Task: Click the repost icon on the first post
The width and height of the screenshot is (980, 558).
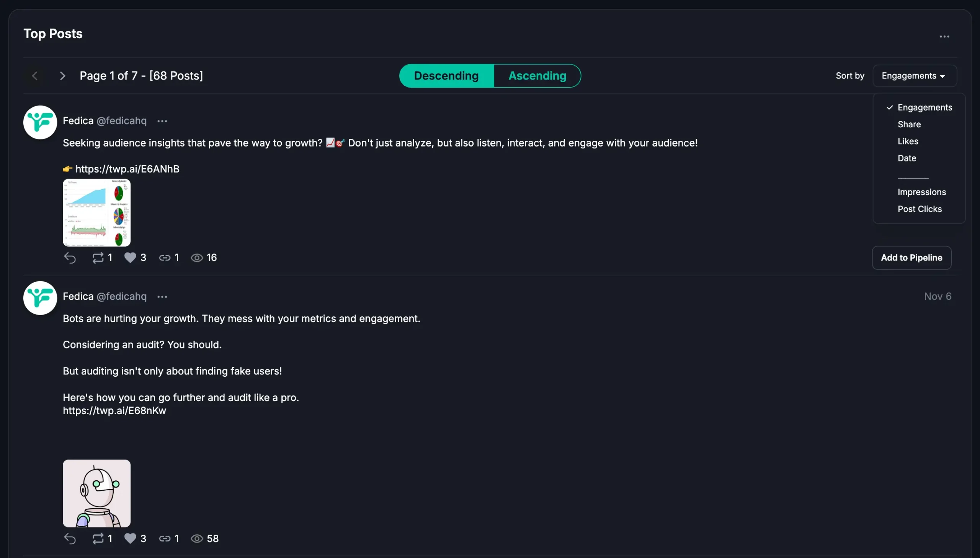Action: tap(98, 258)
